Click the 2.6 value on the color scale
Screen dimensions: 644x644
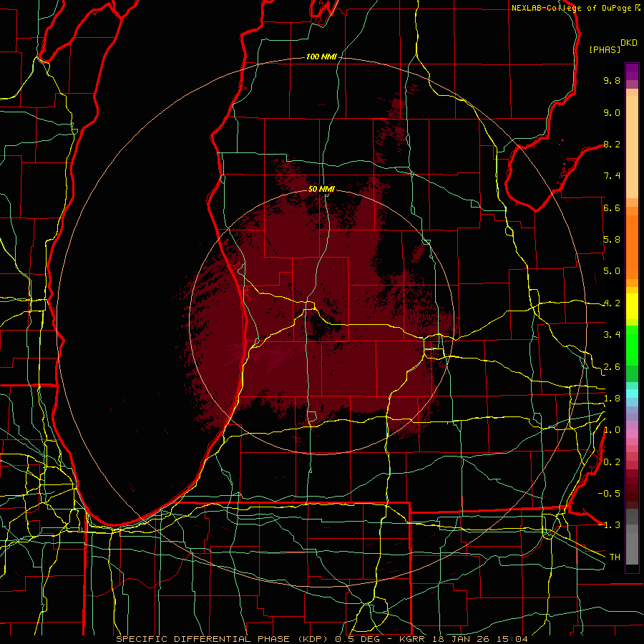tap(612, 367)
